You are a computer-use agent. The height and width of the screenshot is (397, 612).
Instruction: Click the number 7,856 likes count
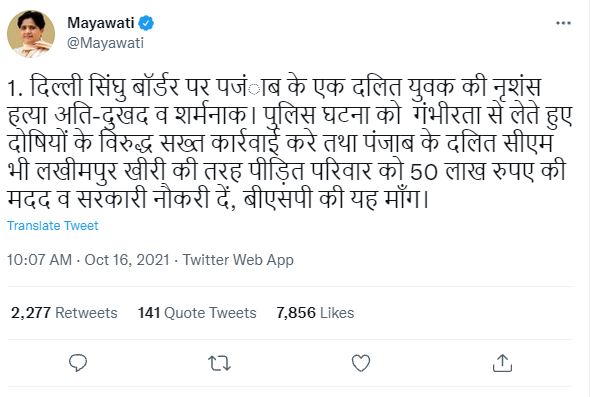(x=296, y=313)
